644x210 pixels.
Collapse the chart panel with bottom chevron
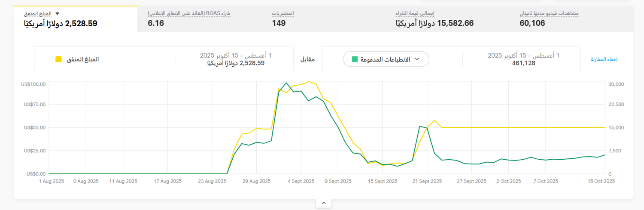(323, 203)
